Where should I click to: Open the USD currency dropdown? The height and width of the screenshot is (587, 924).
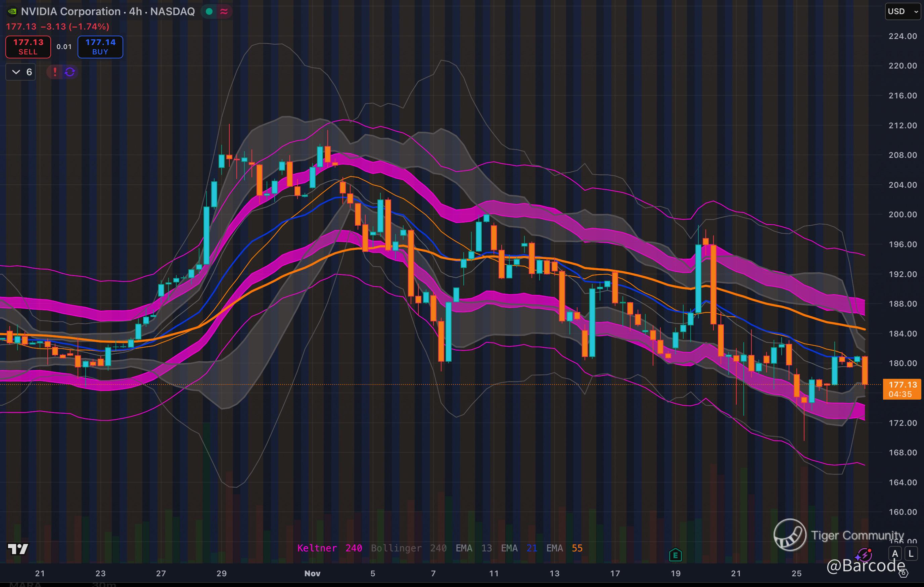[903, 11]
